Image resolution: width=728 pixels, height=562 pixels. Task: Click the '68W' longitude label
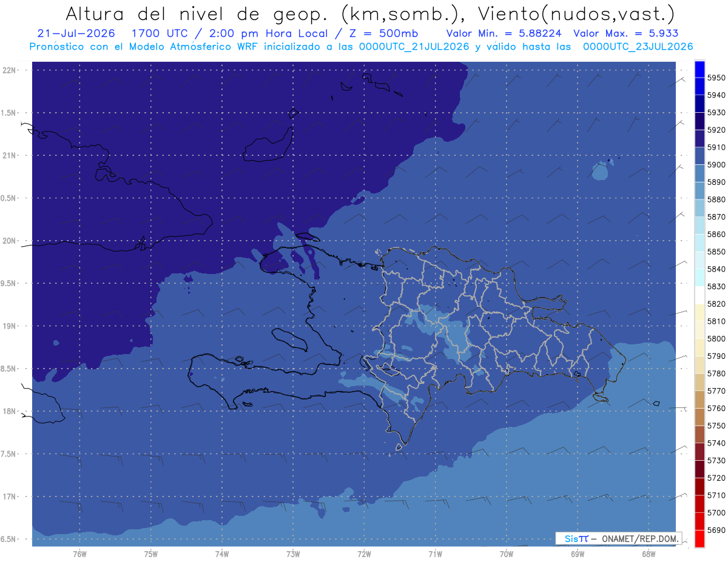click(x=649, y=554)
